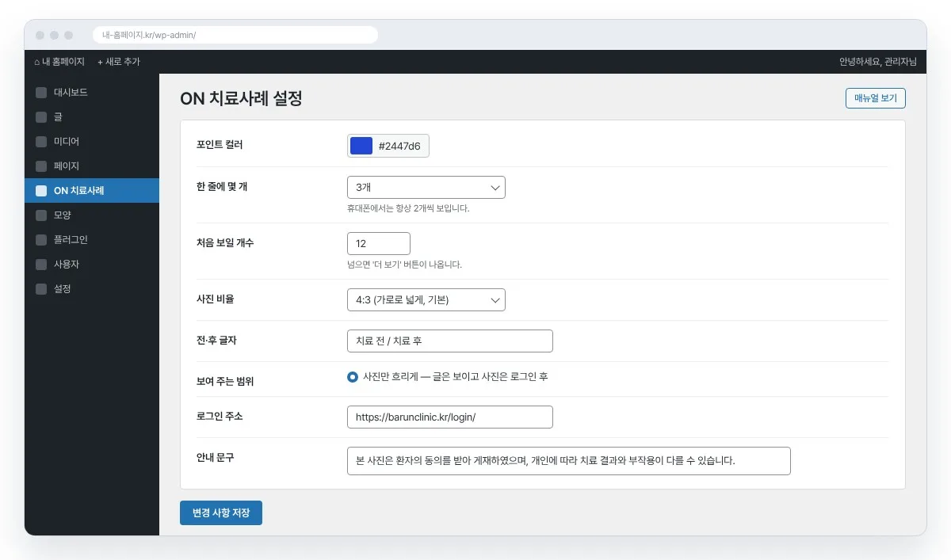
Task: Click 변경 사항 저장 button
Action: [x=221, y=513]
